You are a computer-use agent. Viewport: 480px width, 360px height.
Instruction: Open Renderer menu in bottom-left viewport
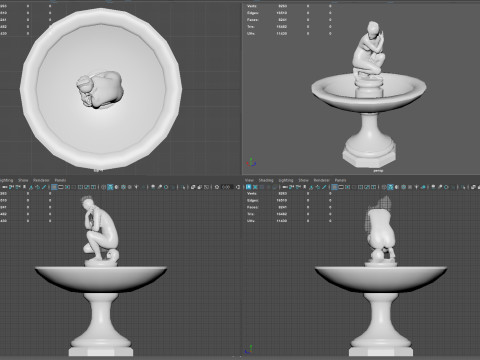pyautogui.click(x=41, y=180)
